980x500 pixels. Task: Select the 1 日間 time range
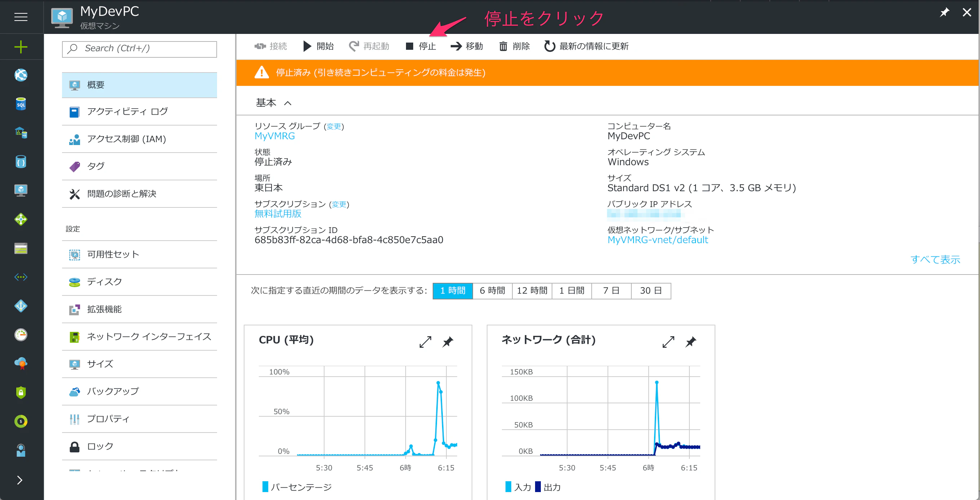(571, 291)
